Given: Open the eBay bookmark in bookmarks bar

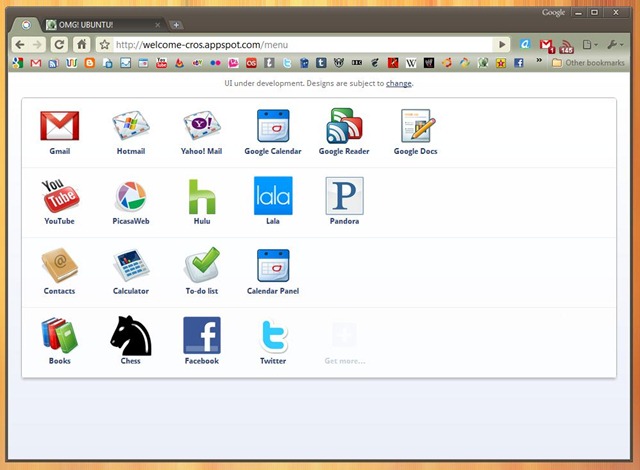Looking at the screenshot, I should coord(198,63).
